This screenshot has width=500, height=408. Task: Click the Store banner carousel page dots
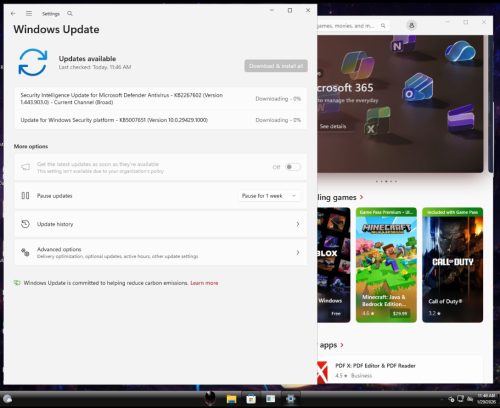tap(386, 181)
